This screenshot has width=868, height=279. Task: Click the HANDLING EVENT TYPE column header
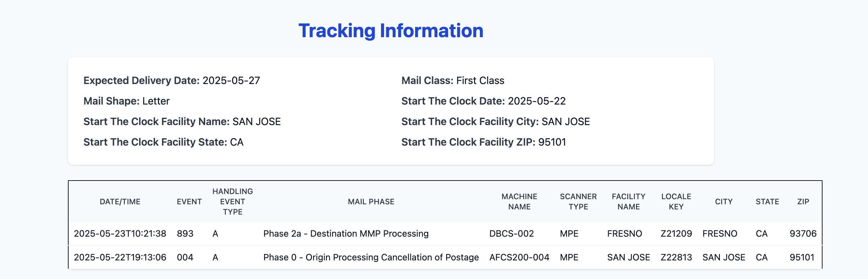pos(232,201)
